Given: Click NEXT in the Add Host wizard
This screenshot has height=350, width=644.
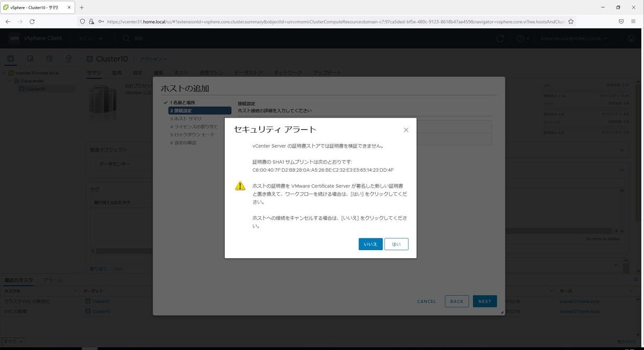Looking at the screenshot, I should pos(484,301).
